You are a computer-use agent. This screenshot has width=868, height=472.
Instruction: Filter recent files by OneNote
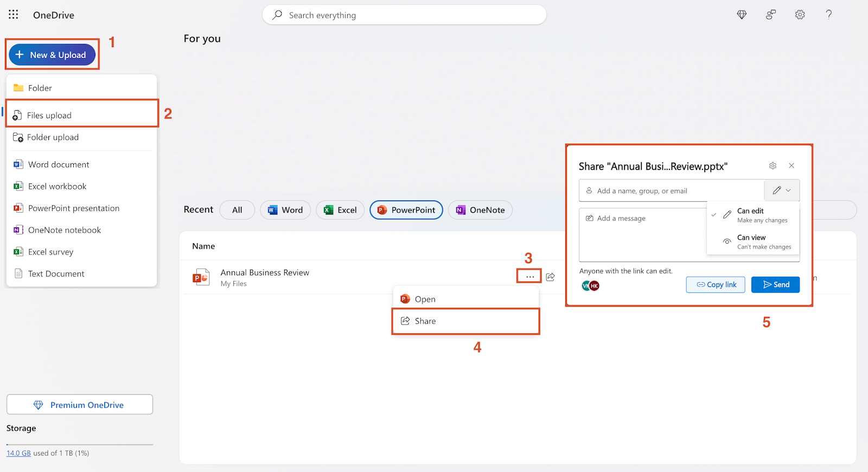coord(480,210)
